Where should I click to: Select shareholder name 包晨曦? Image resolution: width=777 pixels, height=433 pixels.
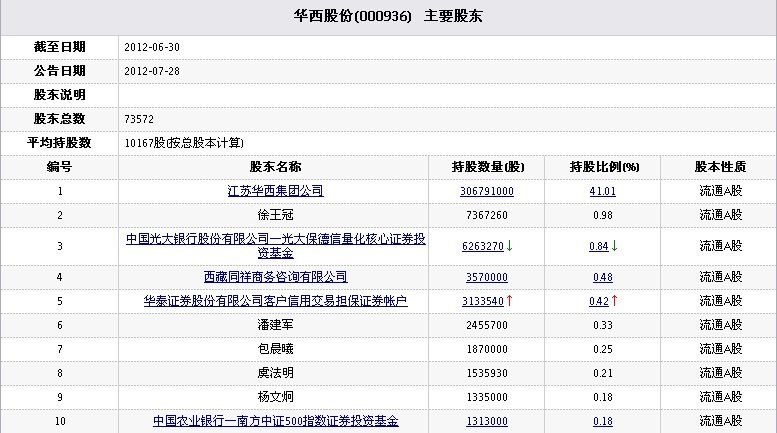276,349
